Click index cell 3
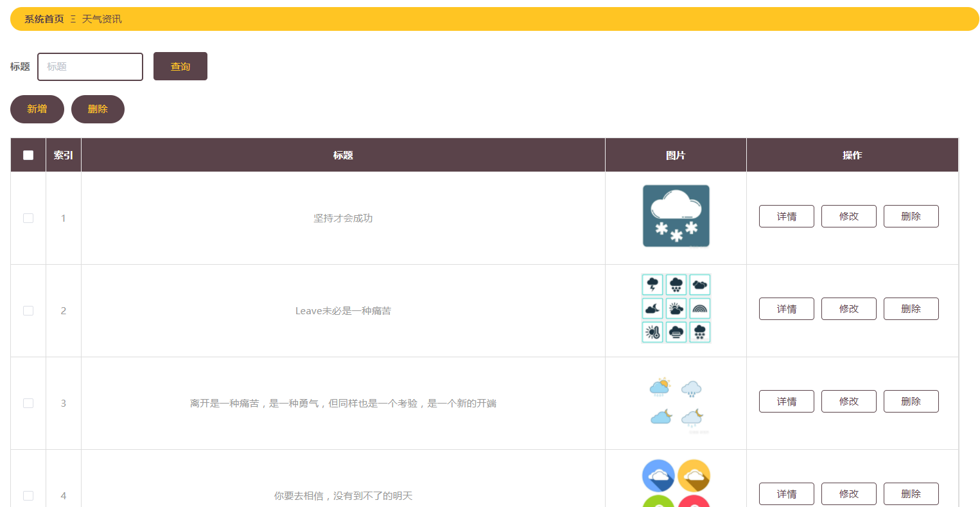980x507 pixels. click(64, 404)
